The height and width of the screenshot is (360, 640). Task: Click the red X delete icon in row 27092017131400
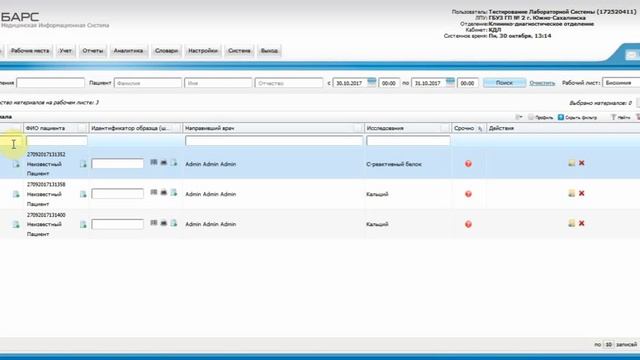click(582, 223)
